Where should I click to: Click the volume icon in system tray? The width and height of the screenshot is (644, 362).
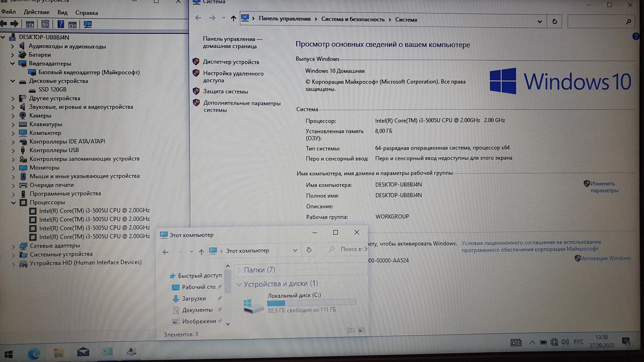pos(565,342)
